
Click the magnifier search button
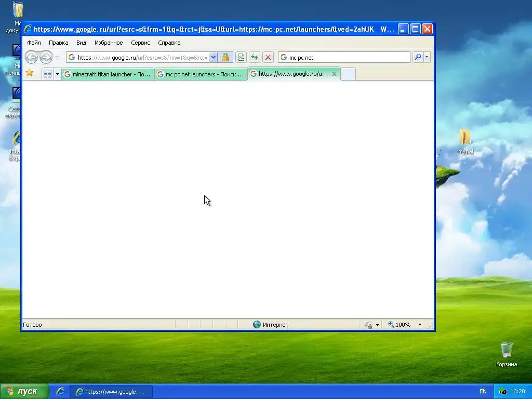(x=418, y=57)
